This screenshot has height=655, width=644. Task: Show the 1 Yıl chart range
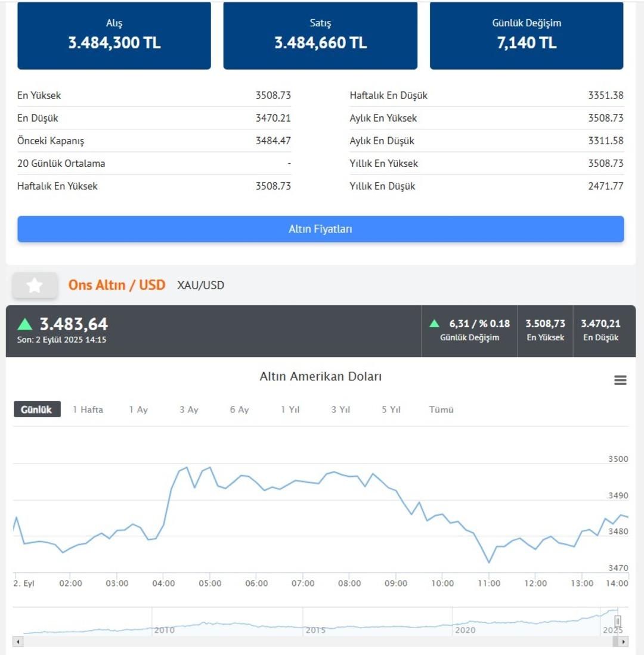tap(290, 409)
